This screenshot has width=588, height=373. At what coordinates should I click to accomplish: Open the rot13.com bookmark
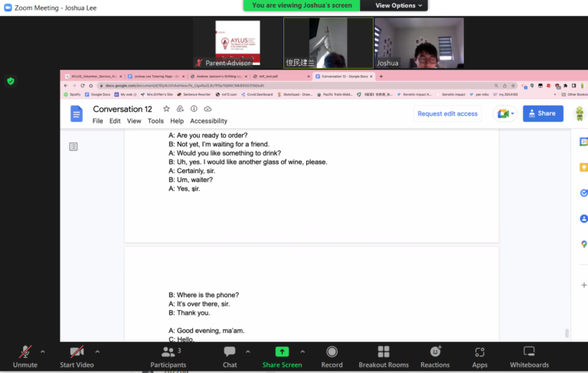click(226, 94)
